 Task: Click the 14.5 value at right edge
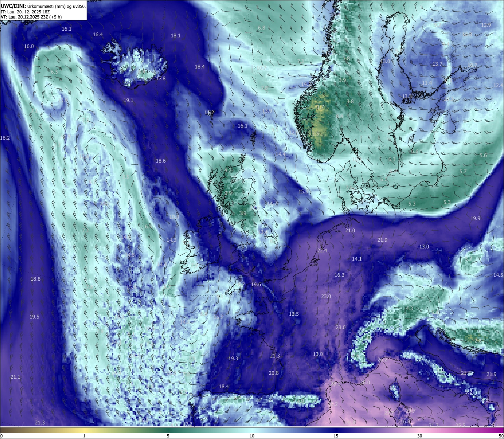pos(498,275)
